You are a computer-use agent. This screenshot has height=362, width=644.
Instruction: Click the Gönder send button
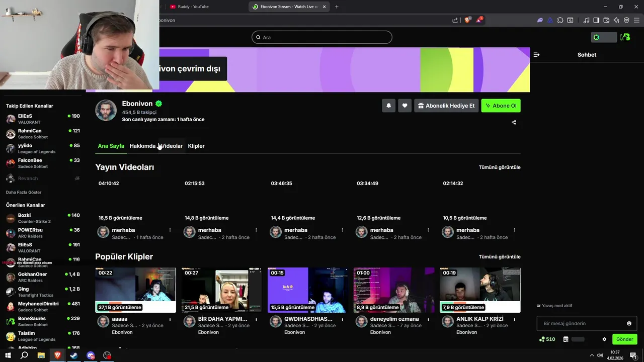click(x=624, y=339)
